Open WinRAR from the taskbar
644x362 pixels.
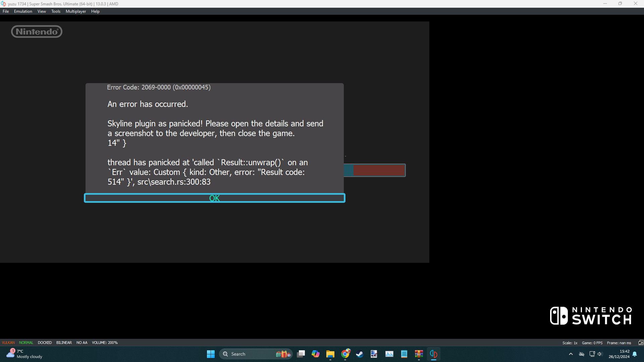(419, 354)
